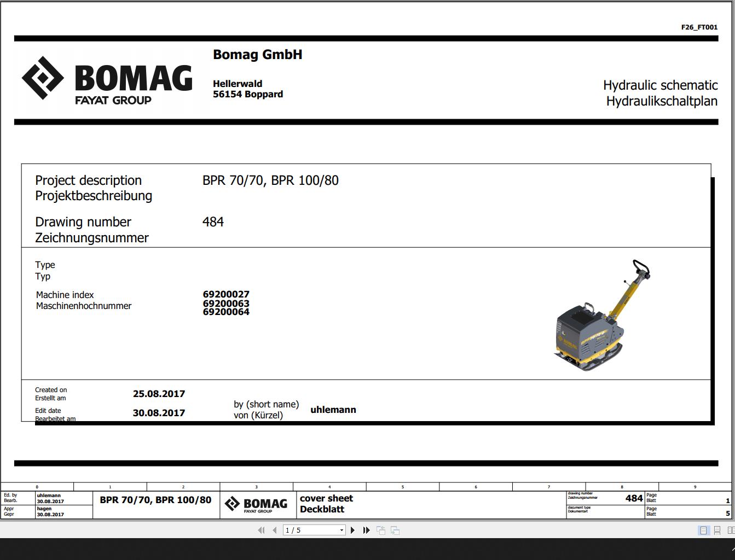
Task: Rotate the page clockwise
Action: point(394,530)
